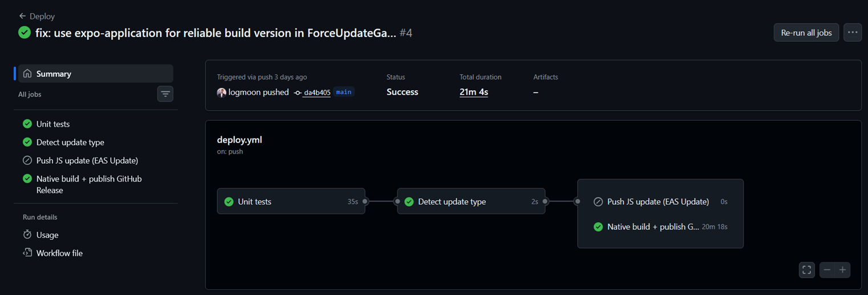The width and height of the screenshot is (868, 295).
Task: Zoom out the workflow graph
Action: (827, 270)
